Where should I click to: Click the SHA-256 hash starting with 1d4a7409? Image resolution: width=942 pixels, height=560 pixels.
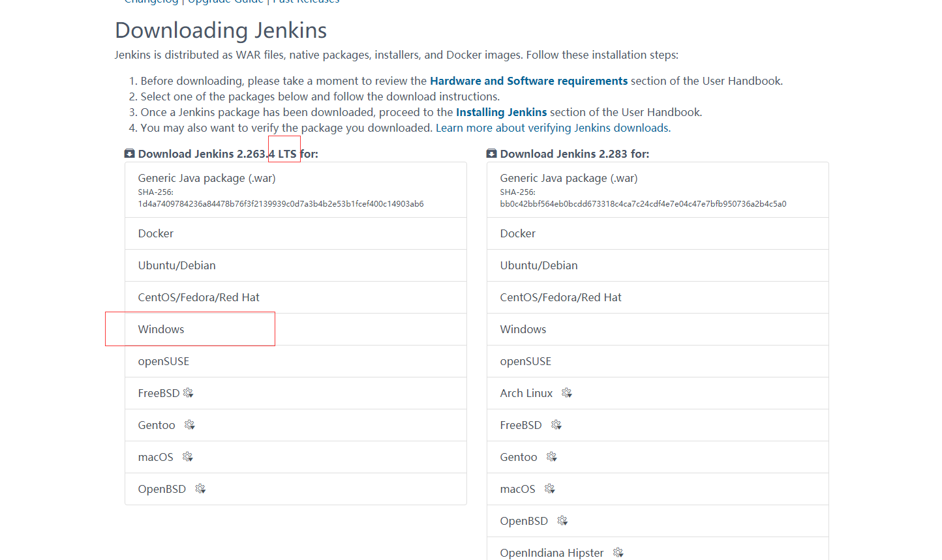tap(281, 204)
